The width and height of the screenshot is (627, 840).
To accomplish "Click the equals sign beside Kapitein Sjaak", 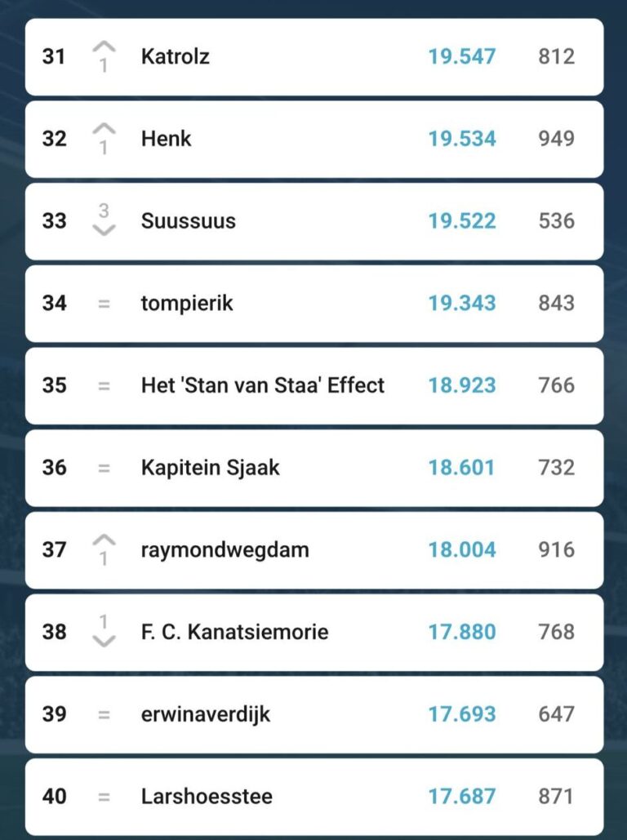I will coord(104,468).
